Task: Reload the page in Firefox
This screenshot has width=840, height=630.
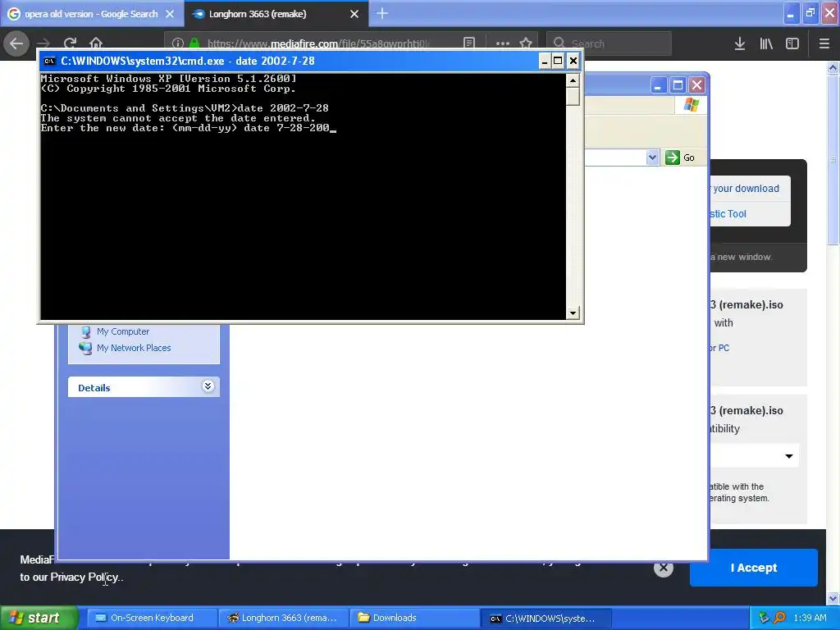Action: (x=70, y=43)
